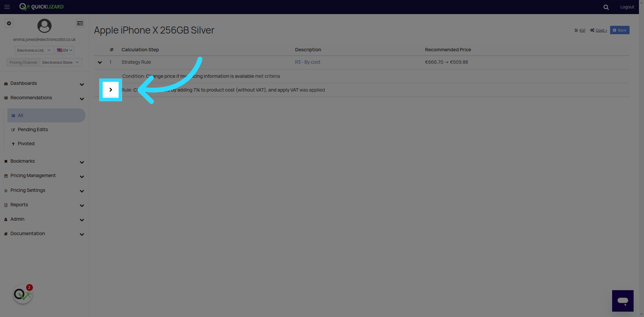Screen dimensions: 644x317
Task: Click the Pricing Management calendar icon
Action: point(6,176)
